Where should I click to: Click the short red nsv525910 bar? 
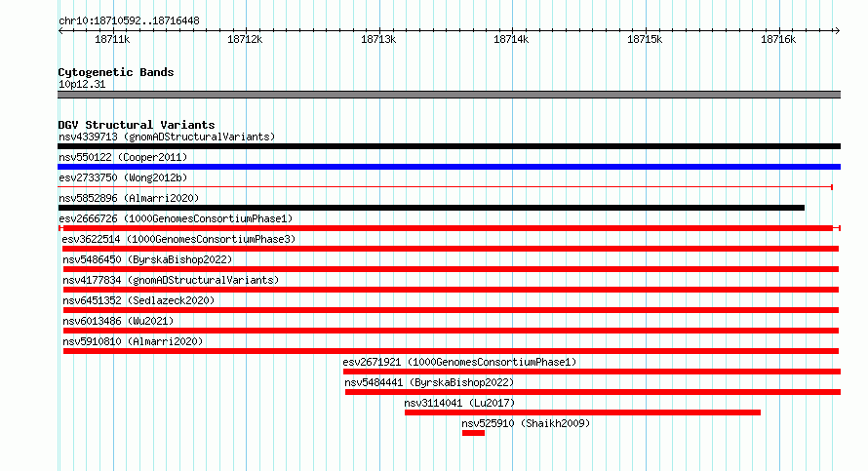[x=473, y=433]
